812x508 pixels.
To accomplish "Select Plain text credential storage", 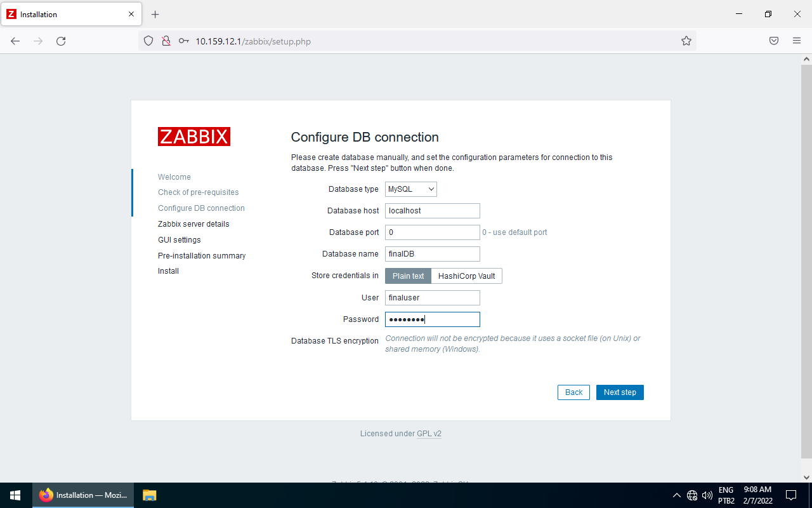I will point(408,276).
